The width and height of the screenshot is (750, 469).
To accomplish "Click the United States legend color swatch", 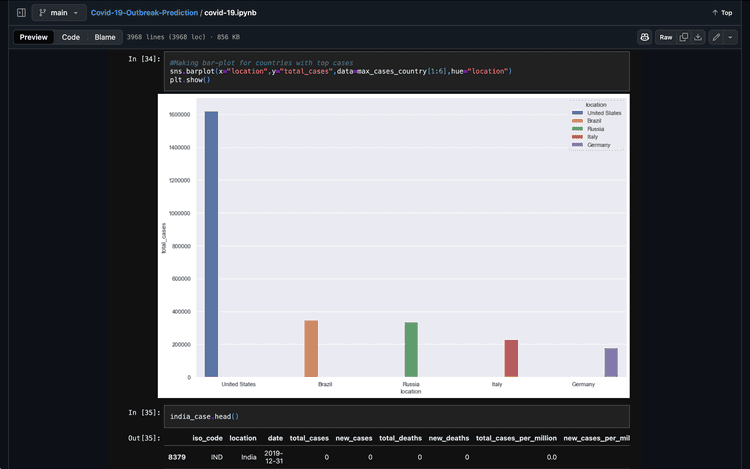I will pyautogui.click(x=576, y=113).
